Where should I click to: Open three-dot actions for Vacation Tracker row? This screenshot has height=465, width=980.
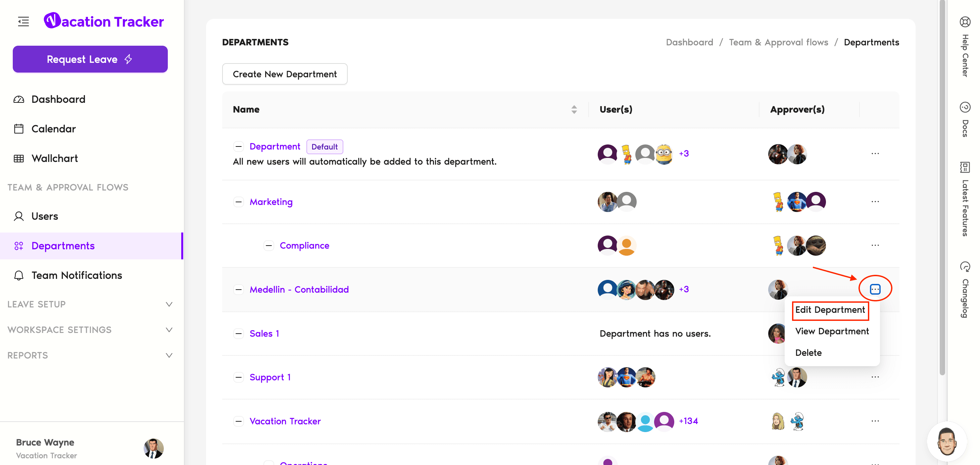(x=875, y=421)
